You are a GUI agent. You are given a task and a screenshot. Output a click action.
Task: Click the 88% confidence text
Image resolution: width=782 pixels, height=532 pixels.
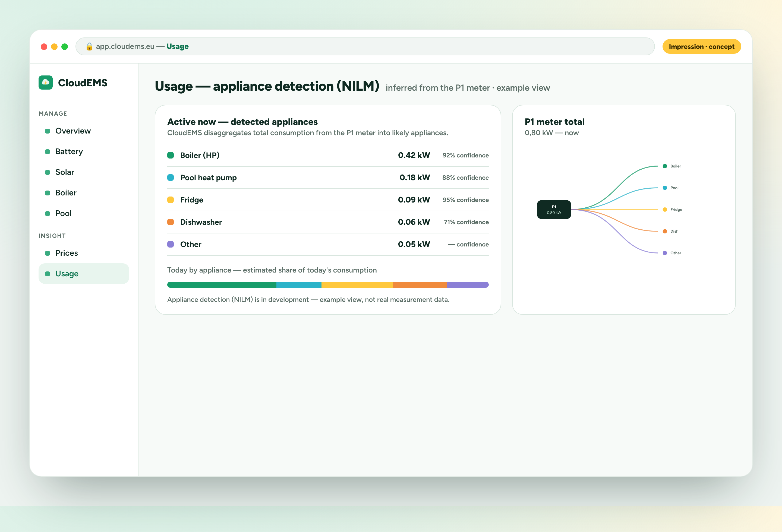click(466, 178)
